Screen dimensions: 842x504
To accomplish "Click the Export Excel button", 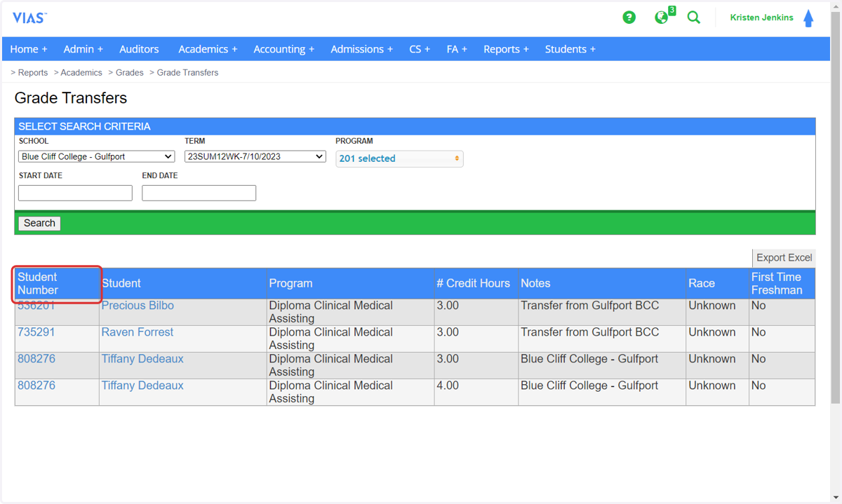I will [x=784, y=257].
